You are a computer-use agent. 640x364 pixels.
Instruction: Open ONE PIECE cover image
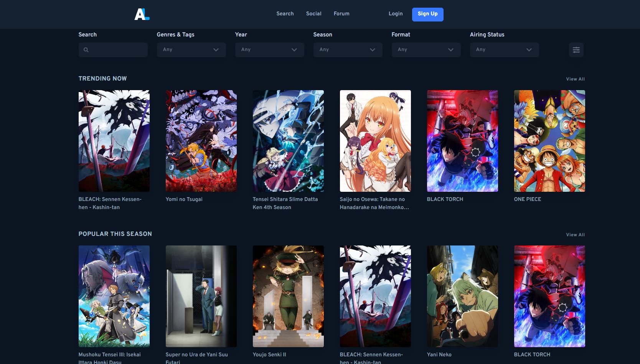[549, 141]
